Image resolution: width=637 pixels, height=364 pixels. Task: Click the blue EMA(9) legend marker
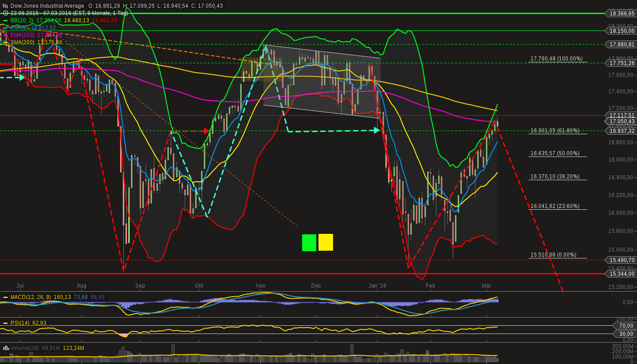click(x=5, y=28)
